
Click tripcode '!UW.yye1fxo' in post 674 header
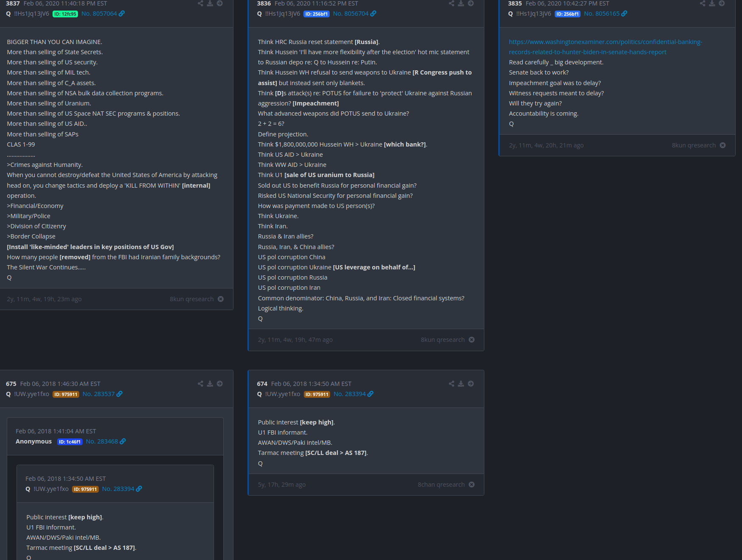click(283, 394)
